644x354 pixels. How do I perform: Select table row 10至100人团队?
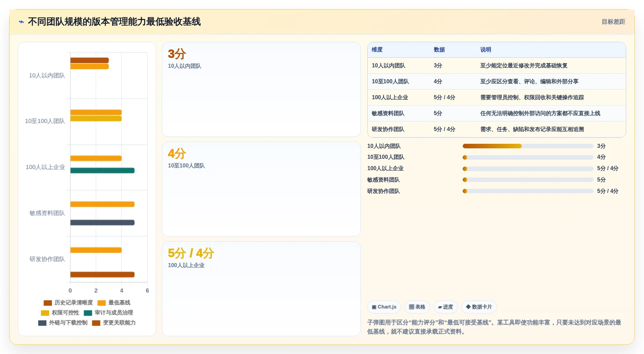point(497,81)
